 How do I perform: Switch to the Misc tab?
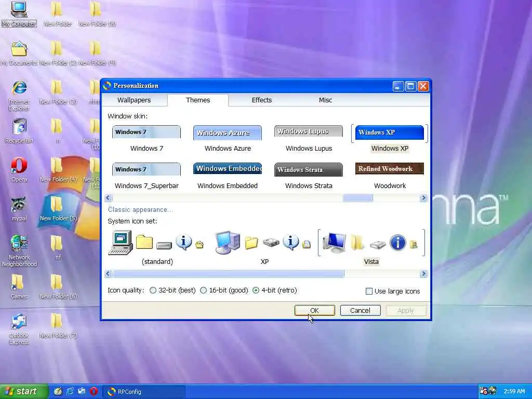click(x=325, y=100)
